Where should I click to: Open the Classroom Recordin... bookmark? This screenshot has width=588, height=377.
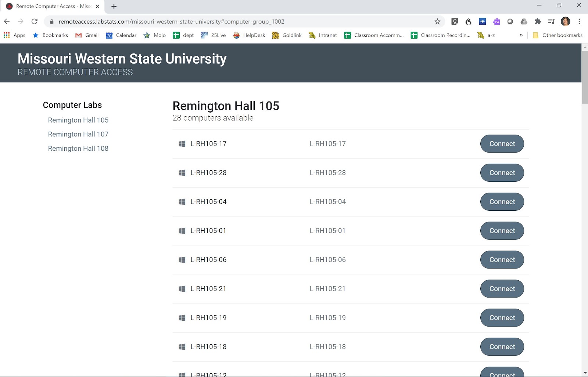[x=440, y=35]
